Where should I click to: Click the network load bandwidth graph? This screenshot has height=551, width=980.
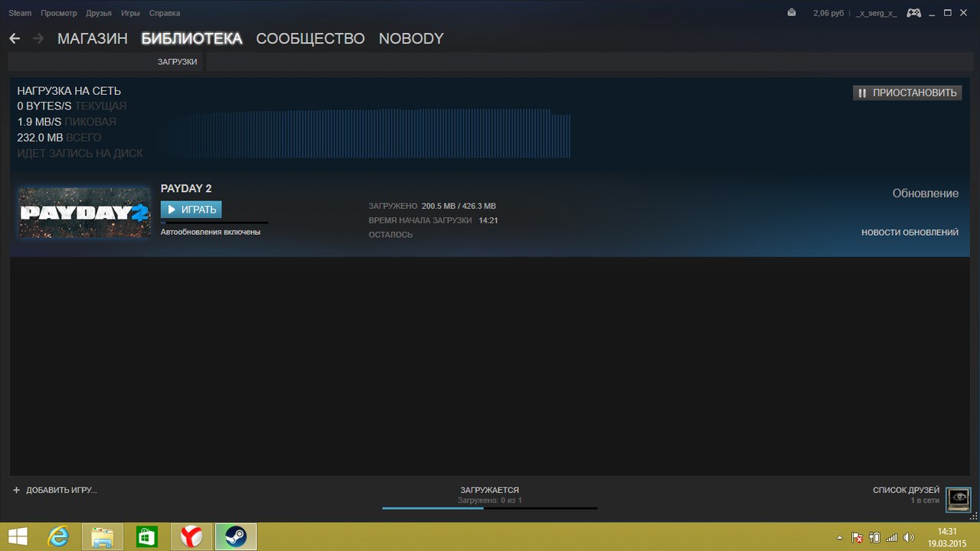point(366,133)
